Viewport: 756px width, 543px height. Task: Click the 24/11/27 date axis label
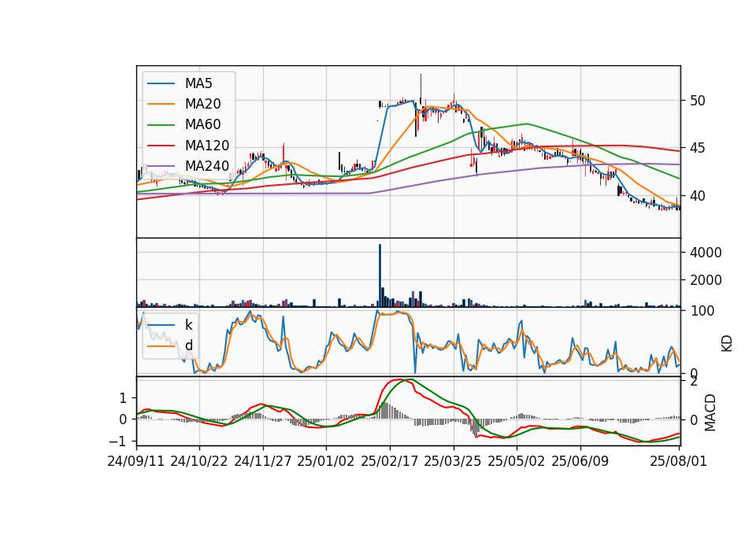263,461
